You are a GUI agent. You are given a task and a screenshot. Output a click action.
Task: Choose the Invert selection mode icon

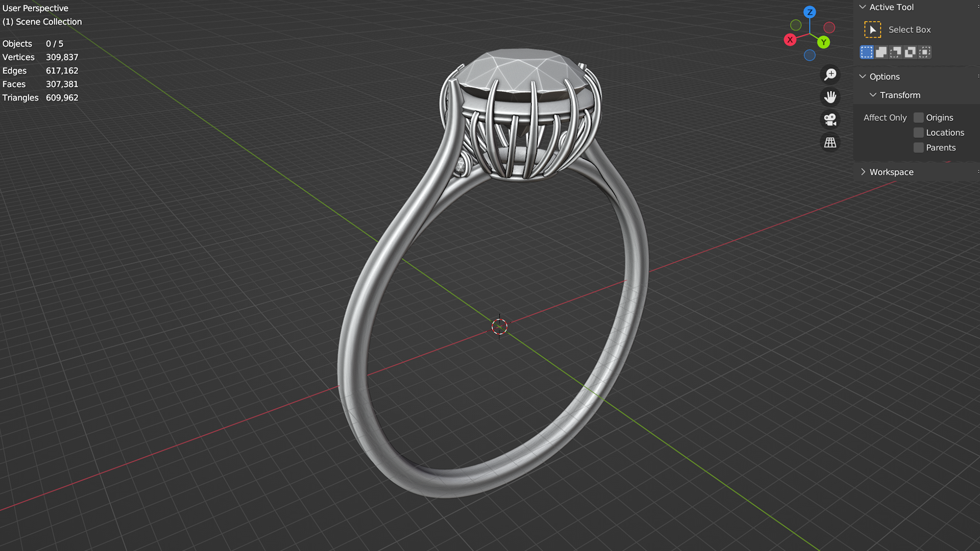click(910, 52)
